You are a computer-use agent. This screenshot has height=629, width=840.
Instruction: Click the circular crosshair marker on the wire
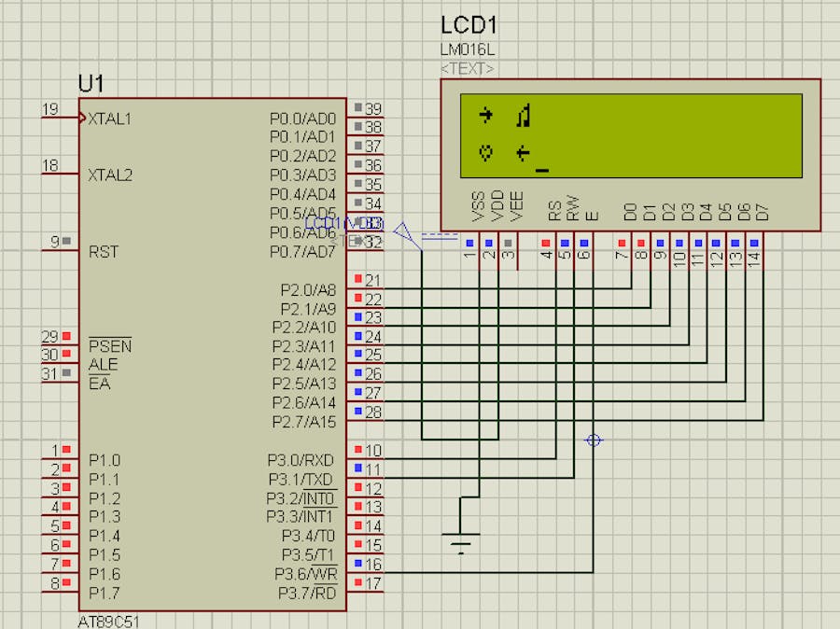pos(593,440)
